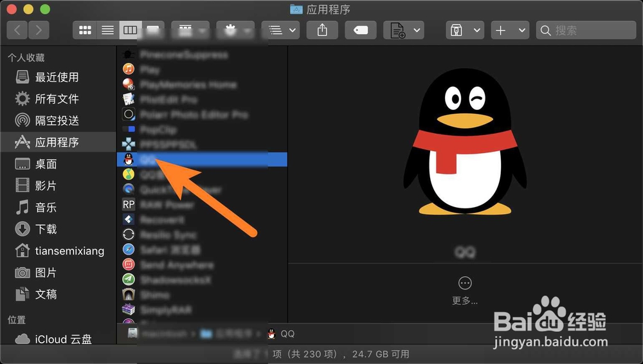Screen dimensions: 643x364
Task: Select the Polarr Photo Editor circle icon
Action: pyautogui.click(x=129, y=114)
